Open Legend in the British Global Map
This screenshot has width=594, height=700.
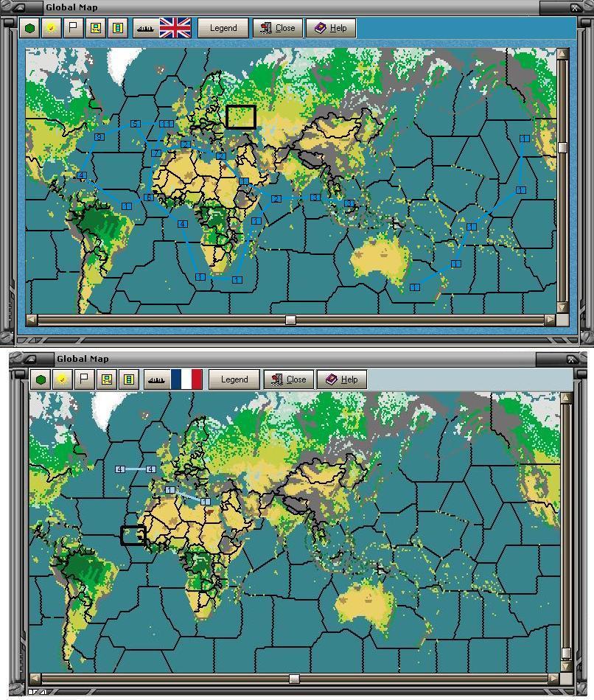[x=223, y=28]
